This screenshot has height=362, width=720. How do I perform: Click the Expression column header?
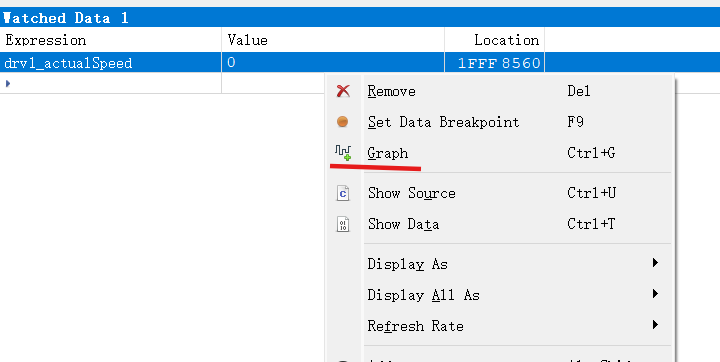point(111,40)
